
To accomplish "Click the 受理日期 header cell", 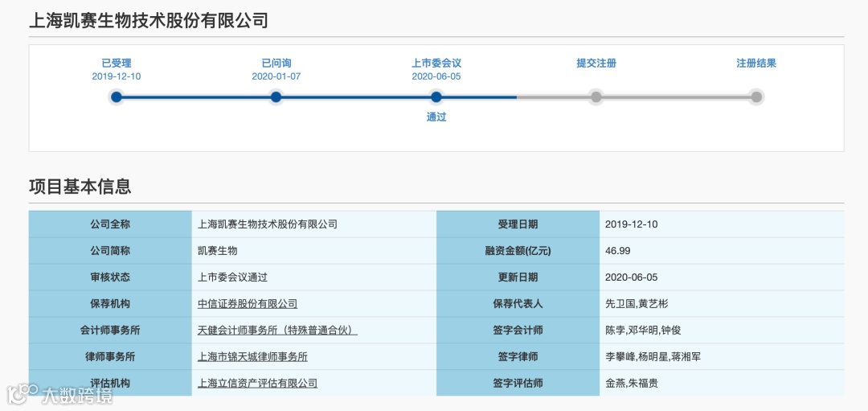I will (518, 224).
